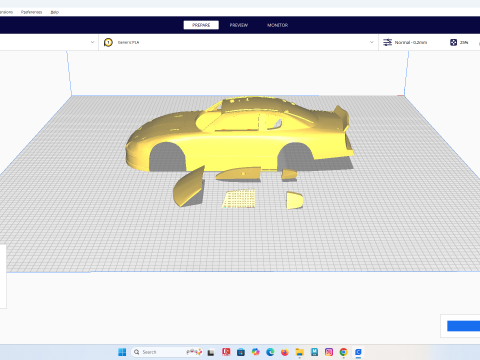Viewport: 480px width, 360px height.
Task: Open the Windows Start menu
Action: 122,352
